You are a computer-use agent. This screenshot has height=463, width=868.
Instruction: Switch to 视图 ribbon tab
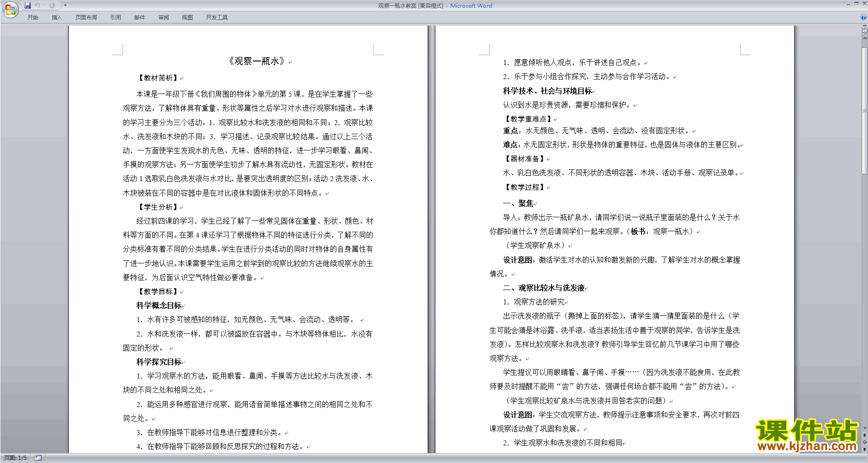tap(187, 18)
